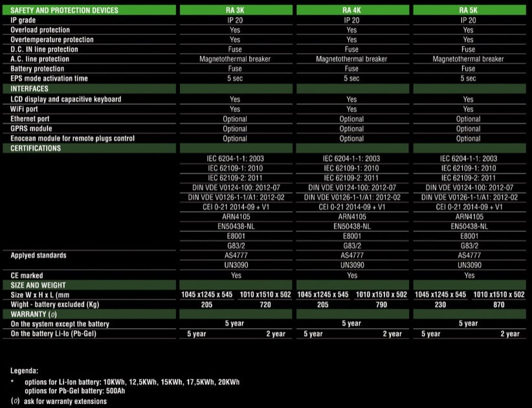This screenshot has width=532, height=408.
Task: Click the GPRS module row label
Action: [x=31, y=129]
